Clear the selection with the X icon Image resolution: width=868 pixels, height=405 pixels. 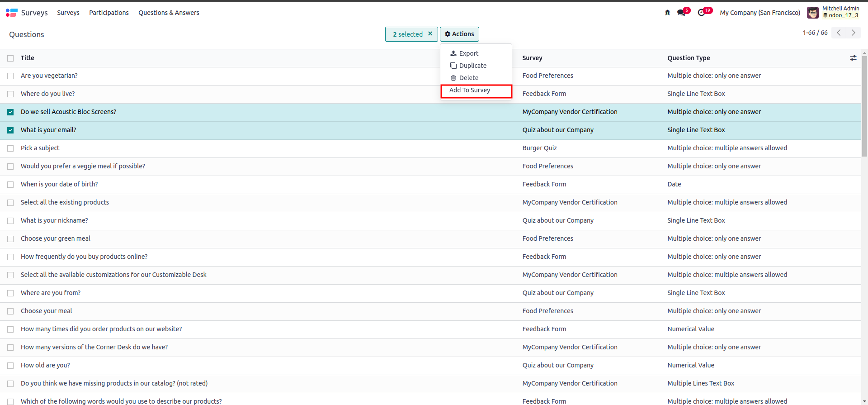[x=430, y=33]
